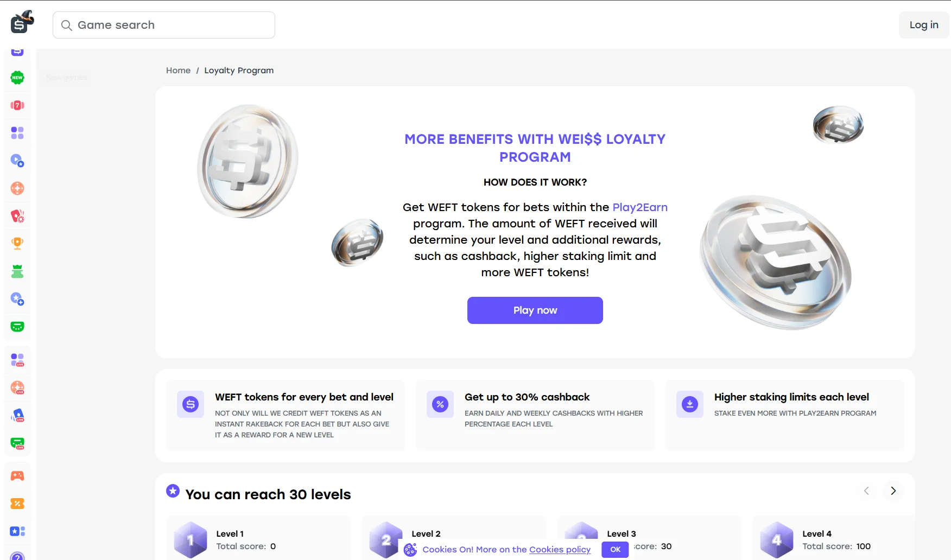The width and height of the screenshot is (951, 560).
Task: Go to Home breadcrumb link
Action: (x=178, y=71)
